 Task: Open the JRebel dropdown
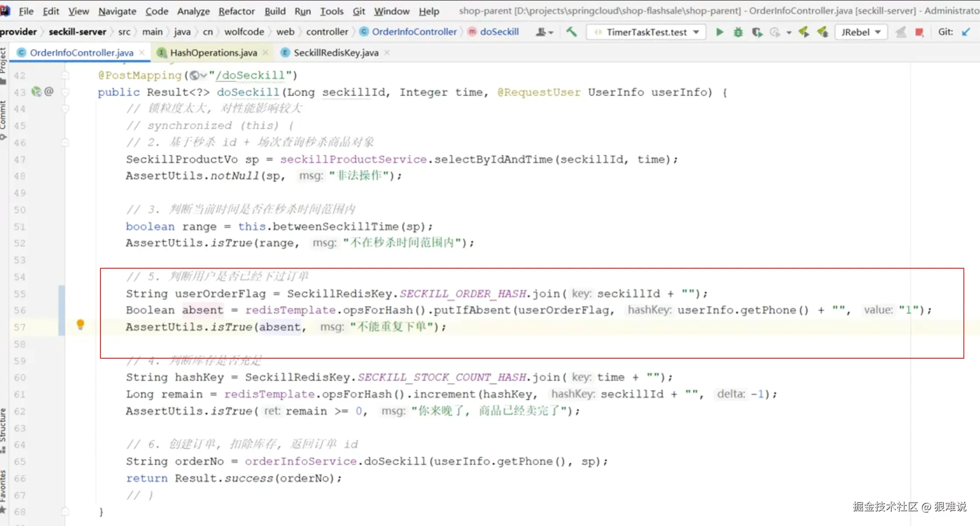click(x=861, y=32)
